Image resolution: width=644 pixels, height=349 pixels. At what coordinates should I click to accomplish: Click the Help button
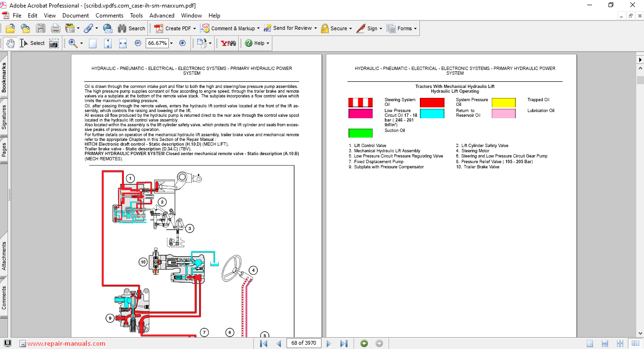(256, 43)
